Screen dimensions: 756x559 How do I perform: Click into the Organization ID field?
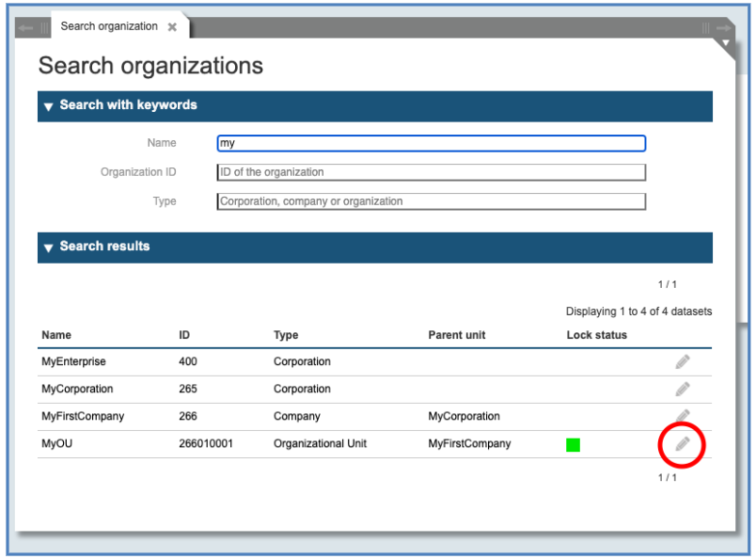click(x=431, y=172)
